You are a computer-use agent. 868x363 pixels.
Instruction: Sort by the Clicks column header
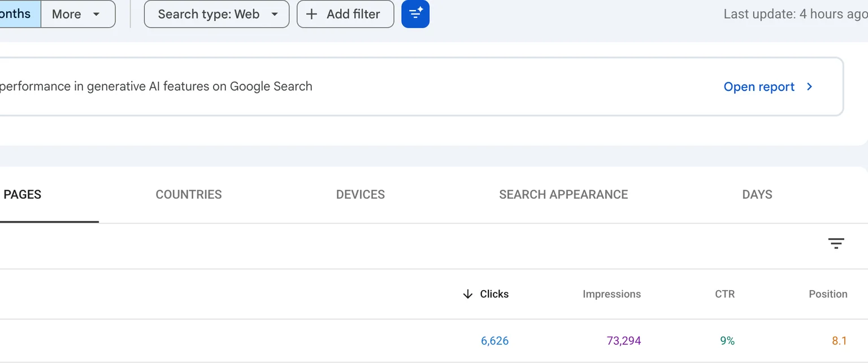pyautogui.click(x=485, y=294)
